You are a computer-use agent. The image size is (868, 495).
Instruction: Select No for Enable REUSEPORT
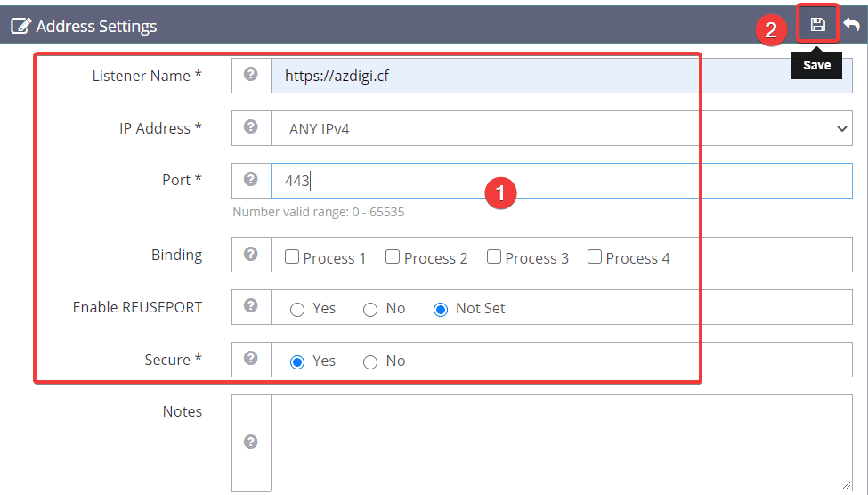[370, 310]
